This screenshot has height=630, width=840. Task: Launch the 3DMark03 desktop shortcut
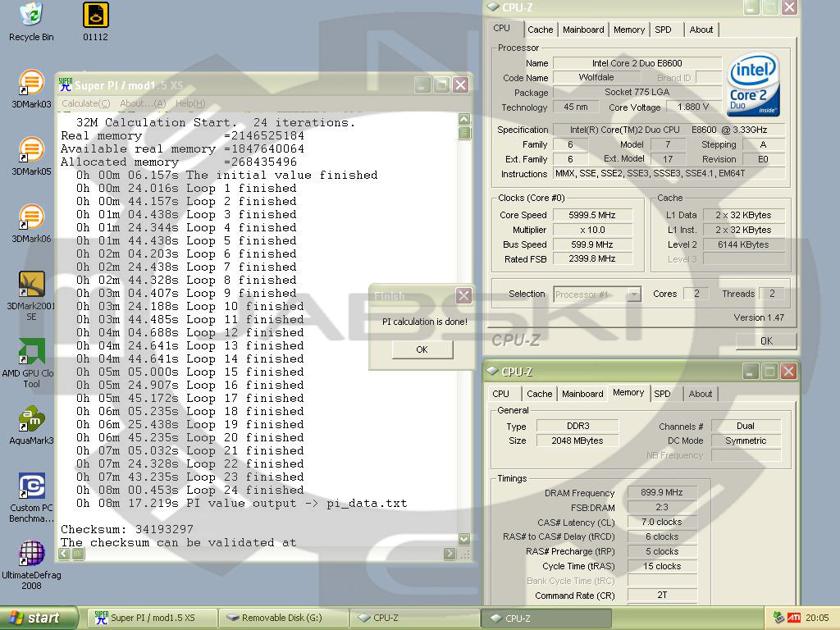(x=31, y=89)
